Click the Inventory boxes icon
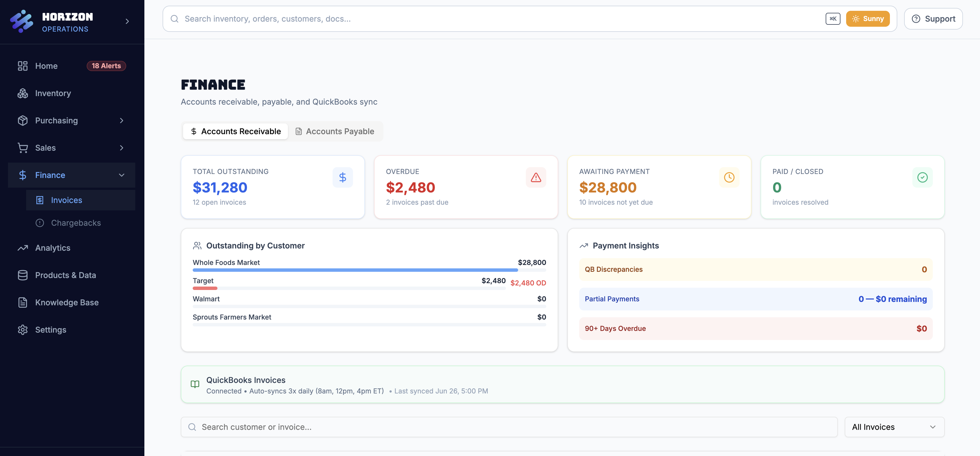Screen dimensions: 980x456 click(23, 93)
